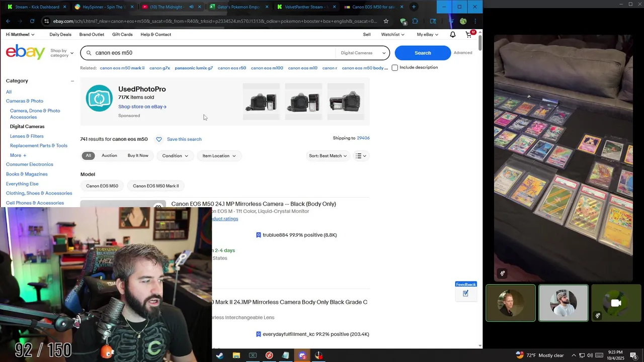Open Advanced search
This screenshot has height=362, width=644.
click(x=463, y=53)
